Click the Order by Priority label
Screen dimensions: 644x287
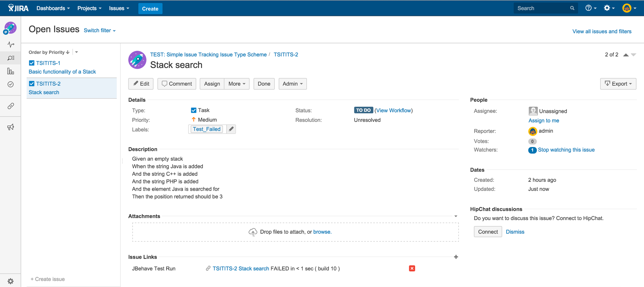tap(47, 52)
